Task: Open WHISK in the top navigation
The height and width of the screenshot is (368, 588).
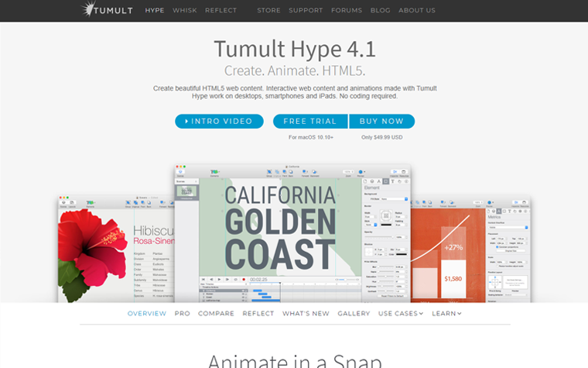Action: click(x=184, y=11)
